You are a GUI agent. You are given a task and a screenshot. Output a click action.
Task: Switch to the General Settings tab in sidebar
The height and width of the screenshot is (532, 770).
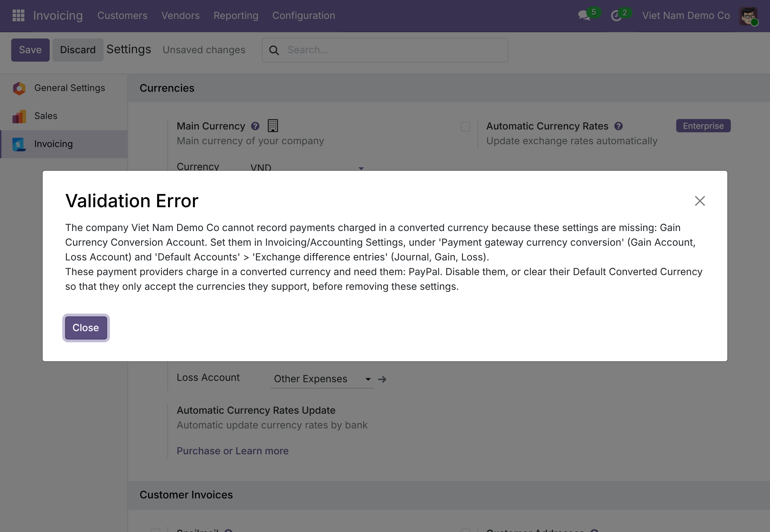tap(64, 88)
